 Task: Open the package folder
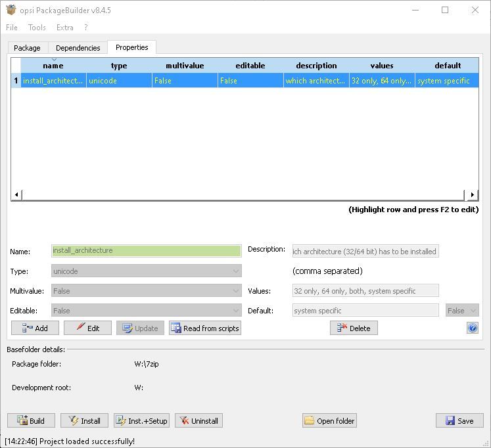(x=329, y=420)
